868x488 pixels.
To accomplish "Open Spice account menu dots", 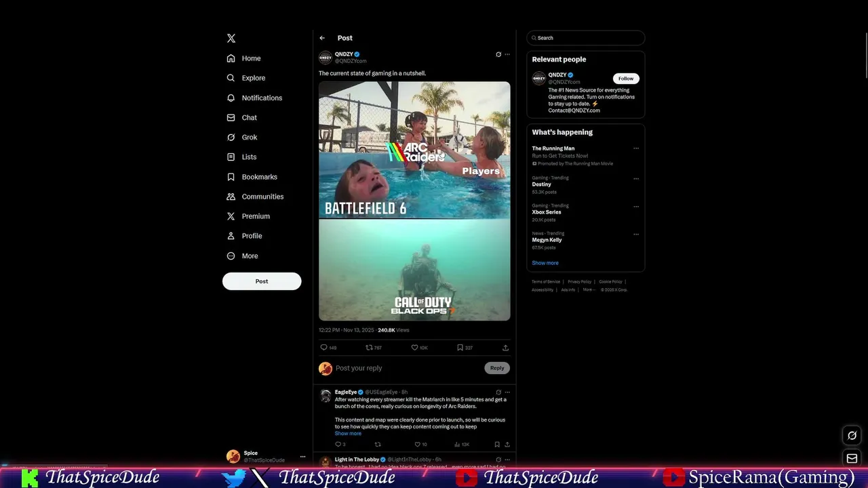I will 303,457.
